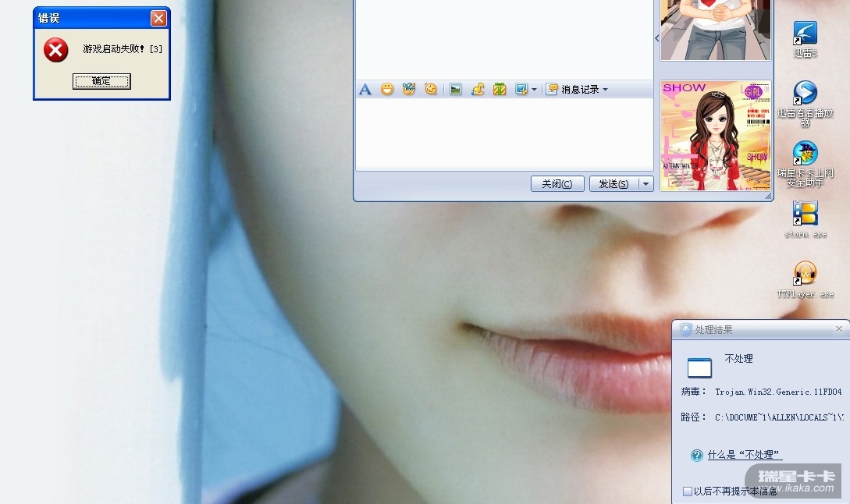The image size is (850, 504).
Task: Click into the chat message input area
Action: pos(504,134)
